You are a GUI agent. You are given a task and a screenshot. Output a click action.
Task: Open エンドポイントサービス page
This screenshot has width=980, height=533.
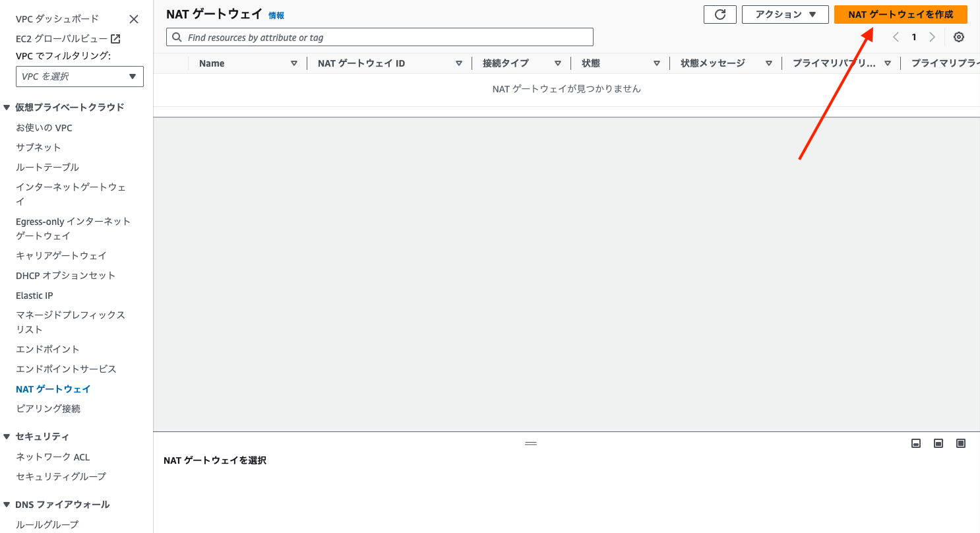pos(66,369)
